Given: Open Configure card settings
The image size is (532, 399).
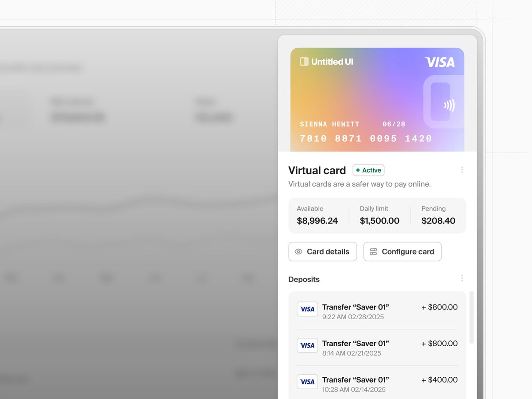Looking at the screenshot, I should click(x=403, y=252).
